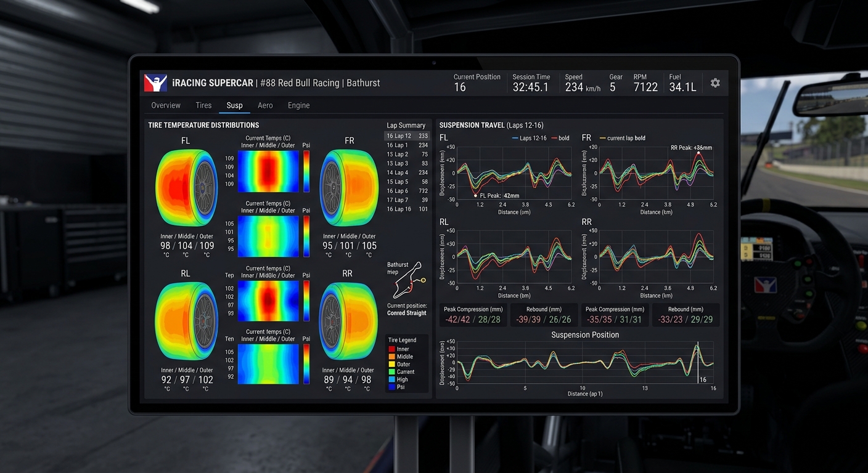Viewport: 868px width, 473px height.
Task: Click the Rebound -33/23 card
Action: pyautogui.click(x=686, y=315)
